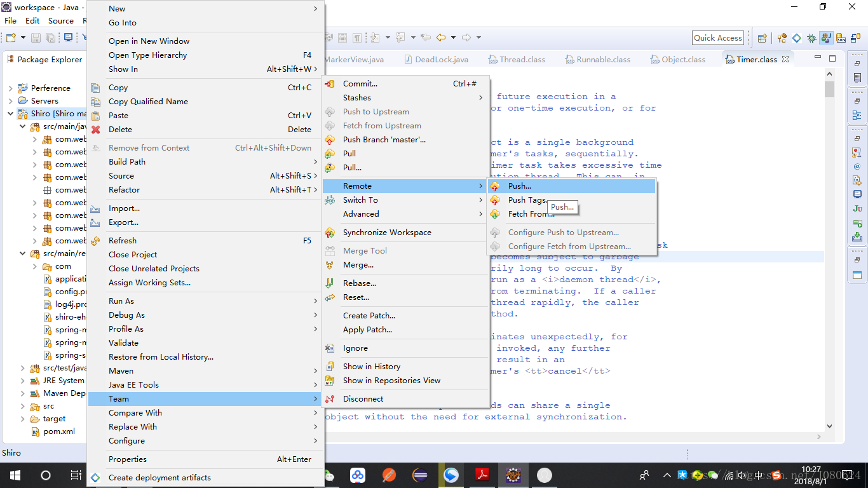Image resolution: width=868 pixels, height=488 pixels.
Task: Choose Close Unrelated Projects menu entry
Action: pos(205,269)
